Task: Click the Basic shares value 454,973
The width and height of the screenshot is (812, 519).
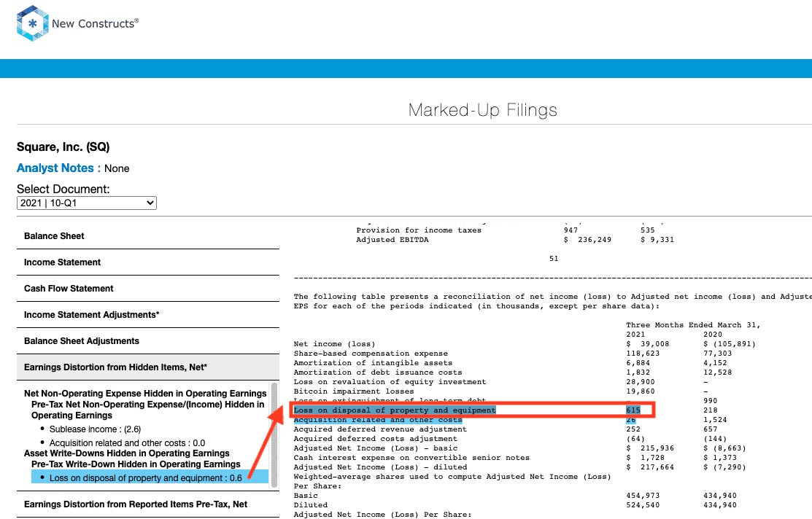Action: coord(643,496)
